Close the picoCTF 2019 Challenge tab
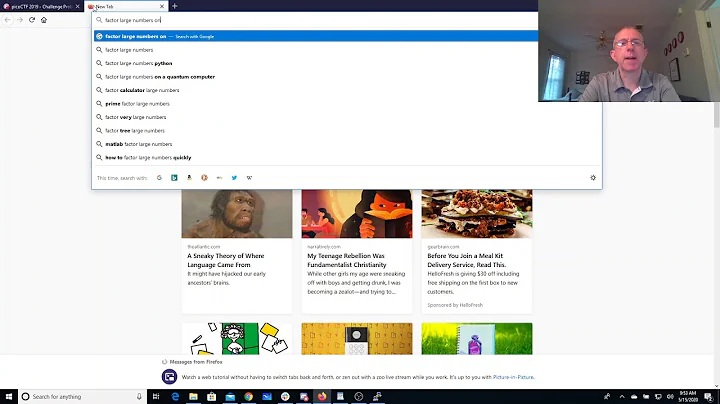720x404 pixels. click(77, 6)
